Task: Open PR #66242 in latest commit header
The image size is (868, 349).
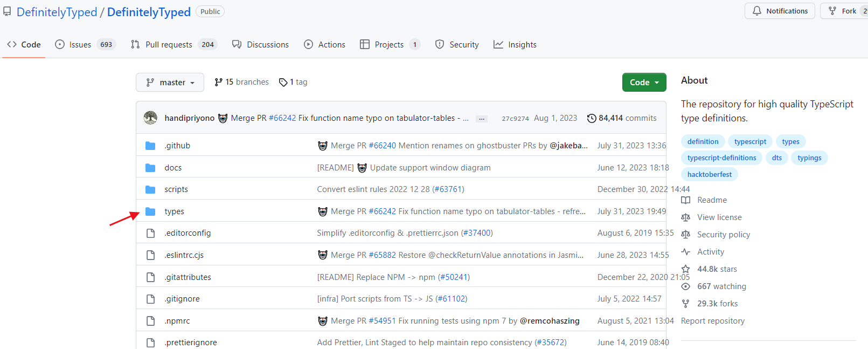Action: pyautogui.click(x=282, y=118)
